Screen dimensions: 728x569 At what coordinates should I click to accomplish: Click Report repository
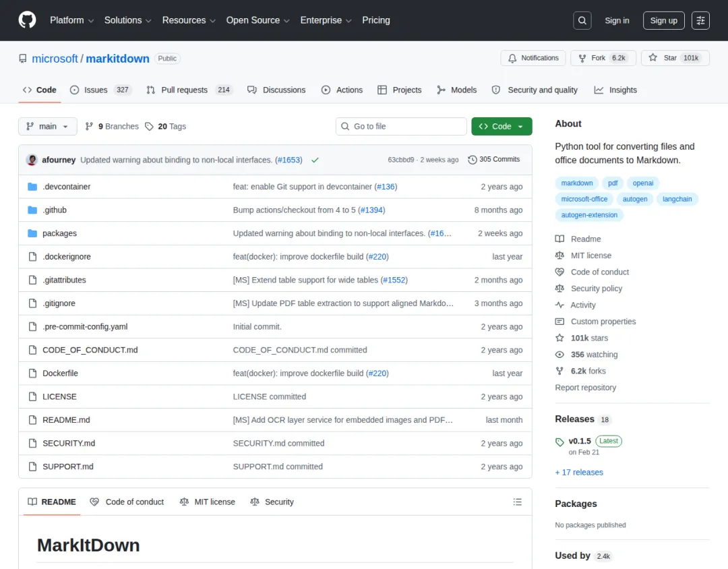586,388
